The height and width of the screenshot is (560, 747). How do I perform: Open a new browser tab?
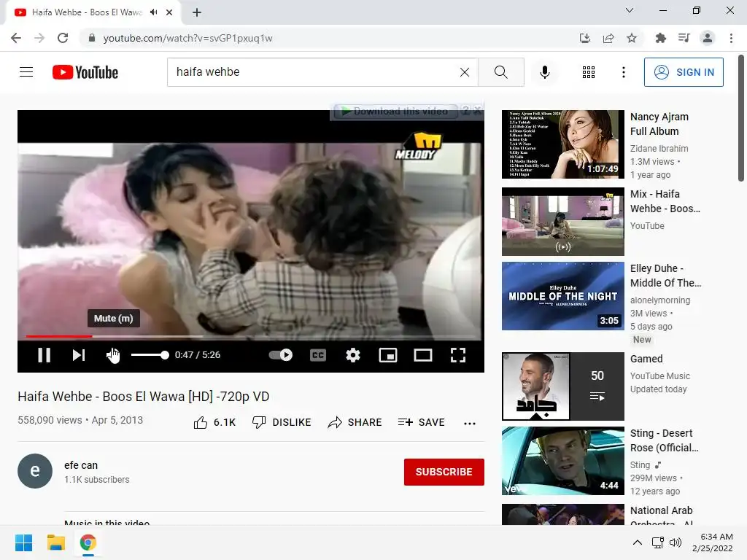tap(197, 12)
